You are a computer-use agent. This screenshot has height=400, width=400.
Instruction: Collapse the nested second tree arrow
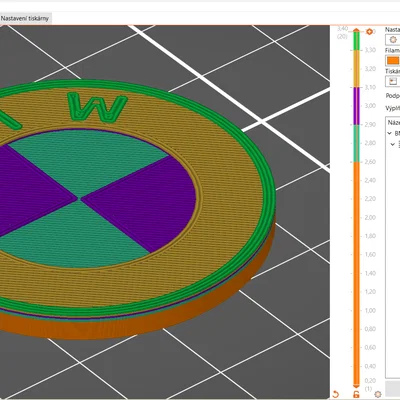point(393,144)
